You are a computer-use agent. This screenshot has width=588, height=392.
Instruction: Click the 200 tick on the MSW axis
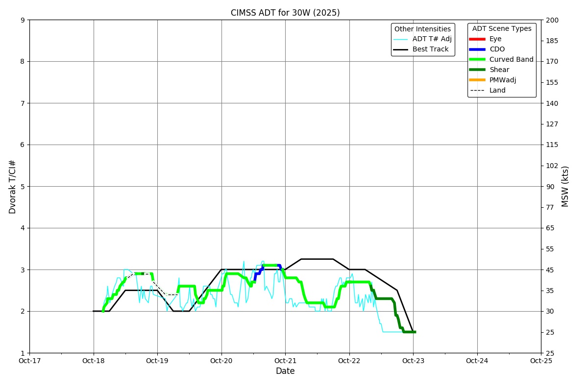[552, 20]
